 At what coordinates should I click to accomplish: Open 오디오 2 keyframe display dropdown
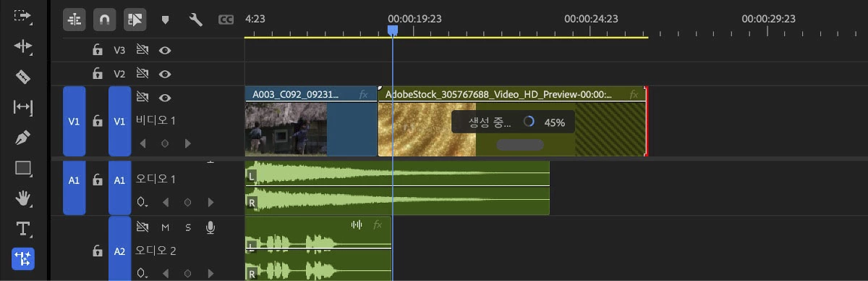(x=142, y=274)
